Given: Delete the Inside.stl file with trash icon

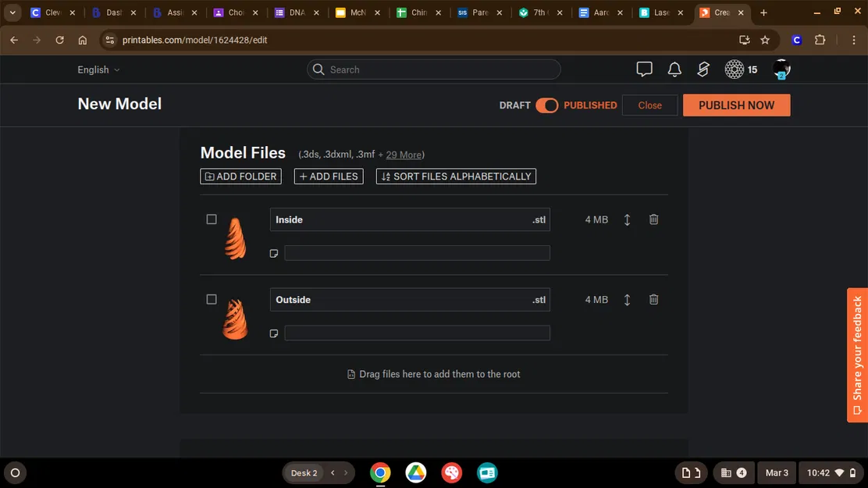Looking at the screenshot, I should tap(654, 219).
